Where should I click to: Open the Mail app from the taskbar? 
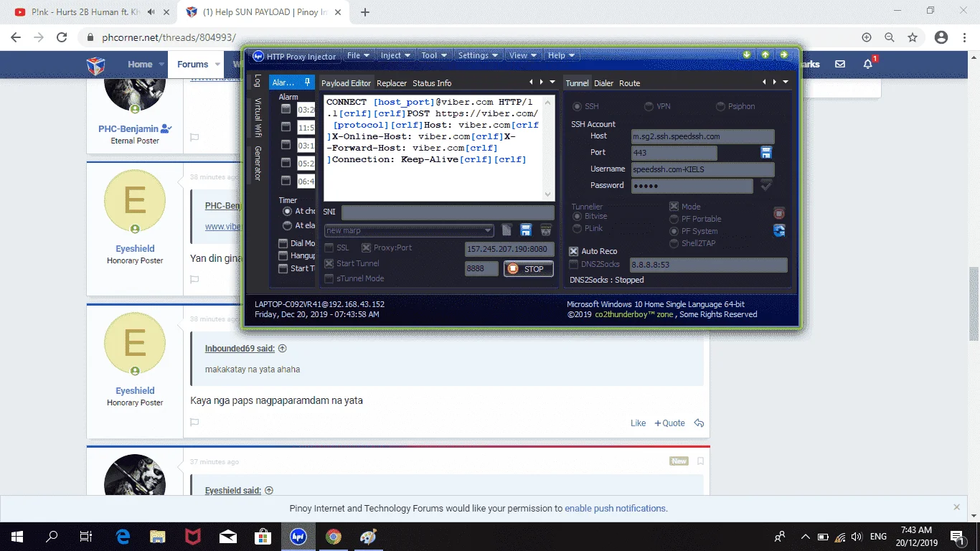pyautogui.click(x=228, y=536)
